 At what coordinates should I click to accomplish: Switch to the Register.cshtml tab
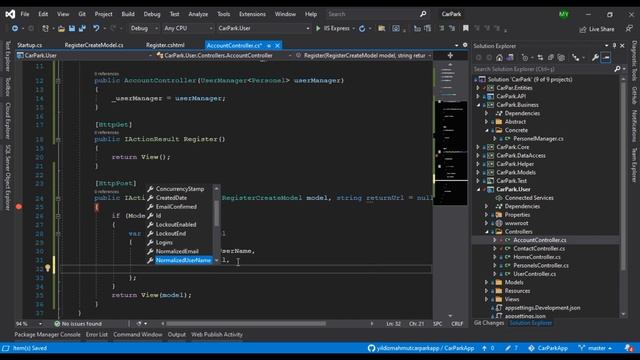pos(165,45)
